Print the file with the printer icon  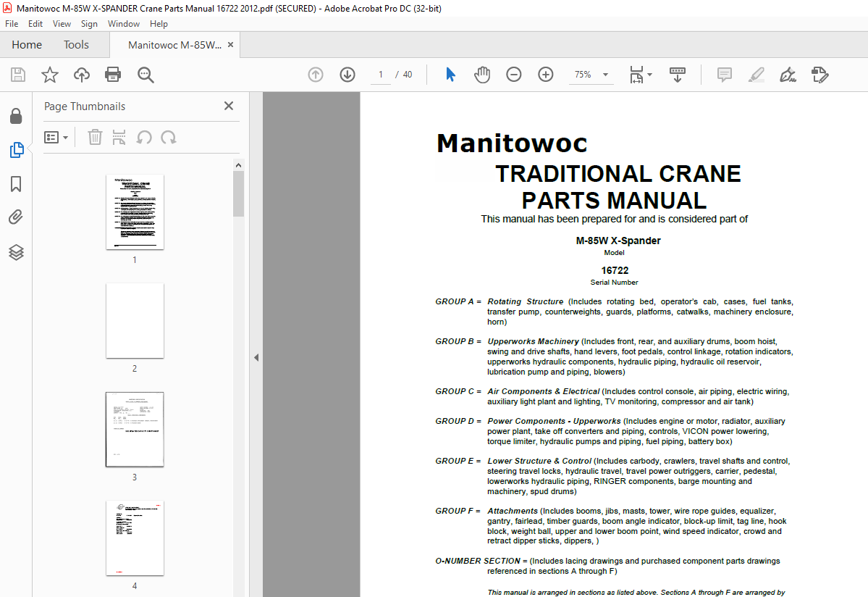113,75
